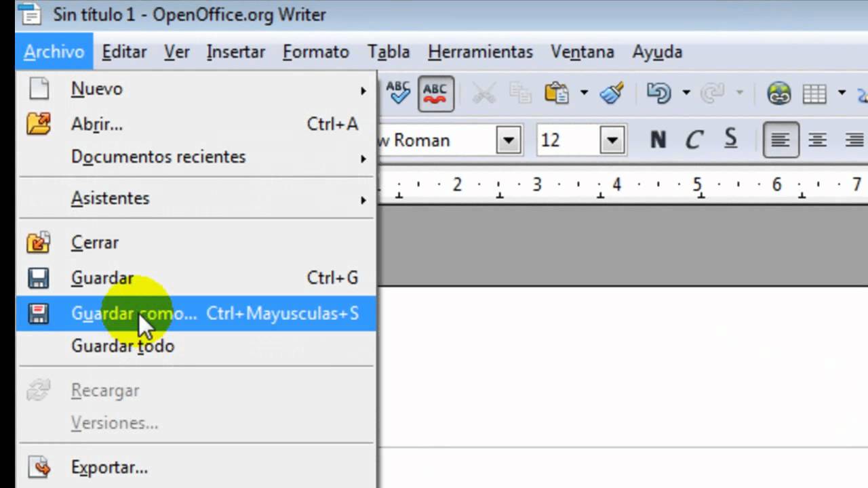Open the Ayuda menu

pyautogui.click(x=657, y=52)
